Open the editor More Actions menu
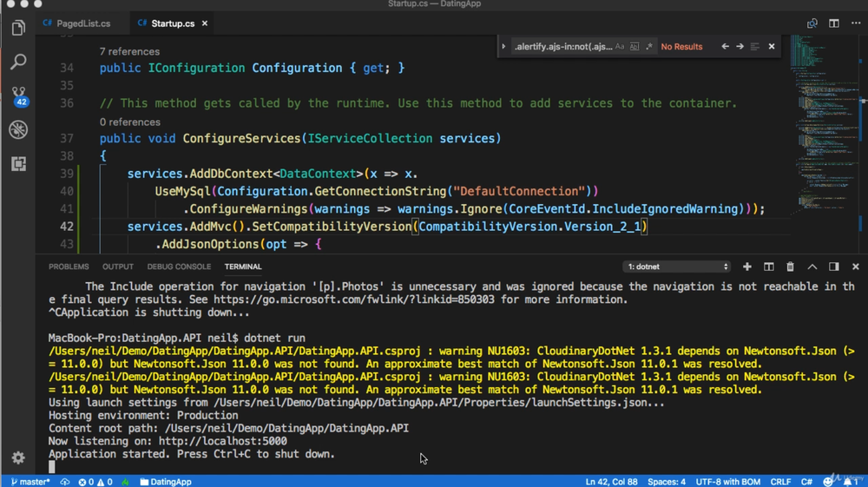The image size is (868, 487). point(856,23)
